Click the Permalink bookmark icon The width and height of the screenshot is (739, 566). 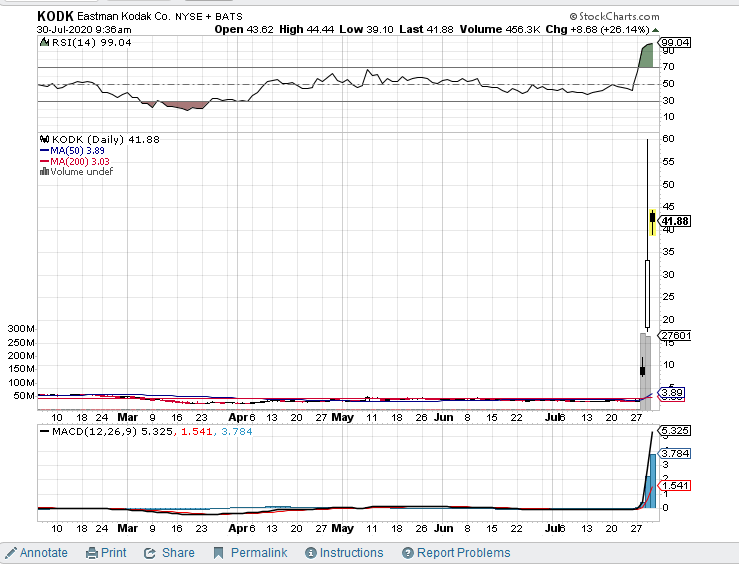pyautogui.click(x=220, y=553)
